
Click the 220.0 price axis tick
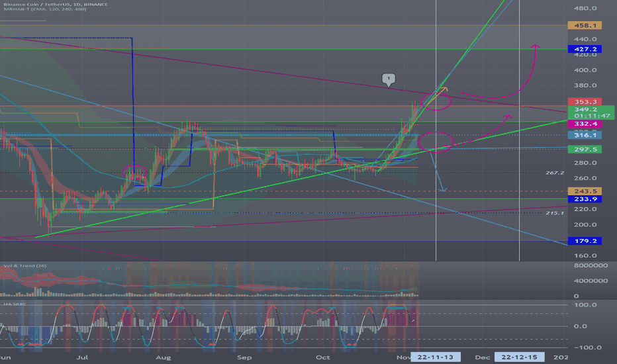point(585,209)
